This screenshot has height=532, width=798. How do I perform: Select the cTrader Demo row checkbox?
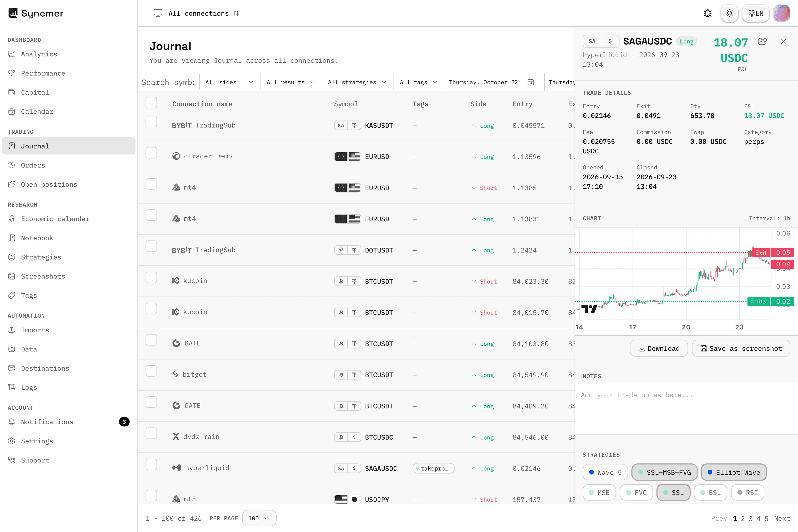151,153
